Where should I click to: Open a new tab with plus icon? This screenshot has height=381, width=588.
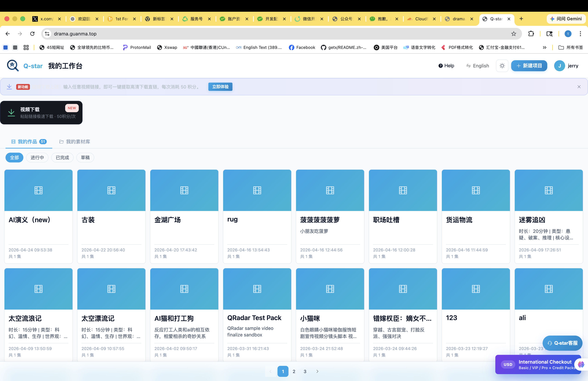pos(521,19)
